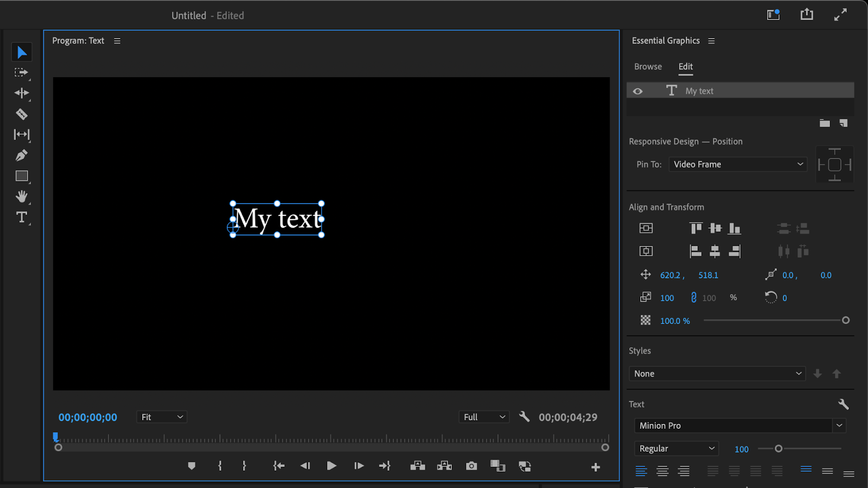This screenshot has height=488, width=868.
Task: Click the position X value 620.2
Action: click(670, 275)
